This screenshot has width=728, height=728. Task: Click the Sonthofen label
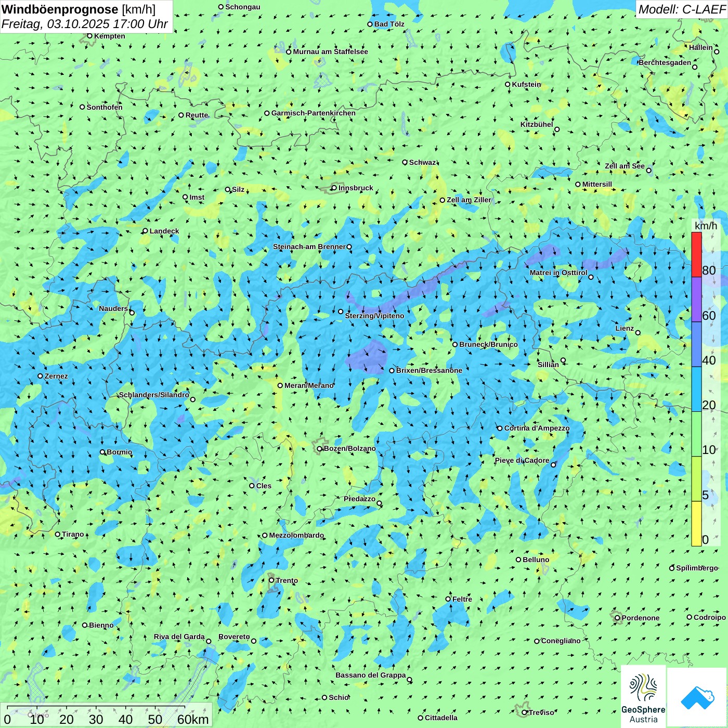click(x=105, y=107)
